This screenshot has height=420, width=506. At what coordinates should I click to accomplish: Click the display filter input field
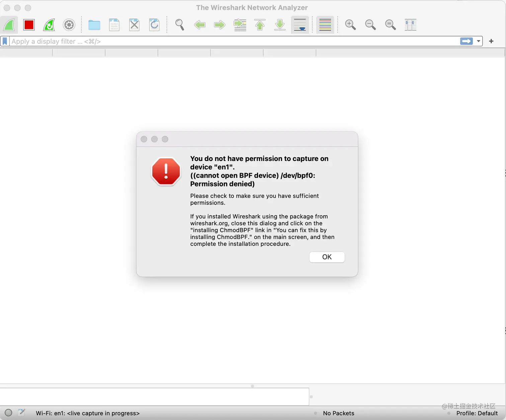(x=234, y=41)
